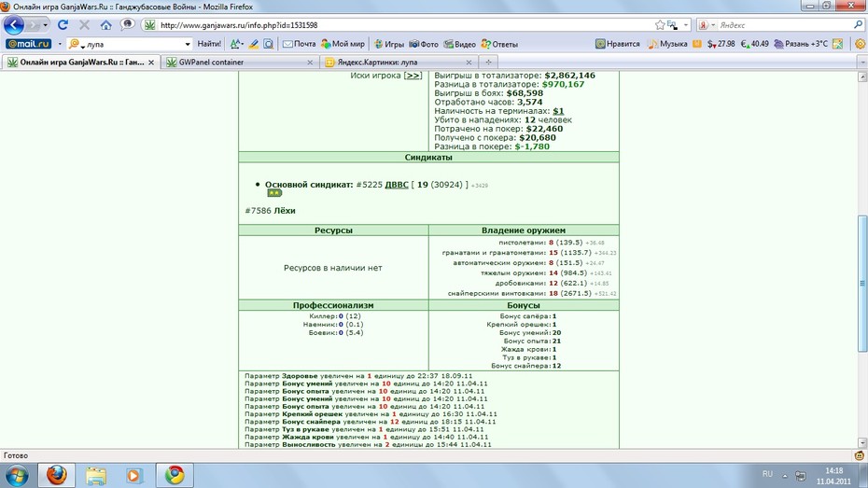Open dropdown arrow next to @mail.ru logo
This screenshot has height=488, width=868.
click(x=60, y=44)
